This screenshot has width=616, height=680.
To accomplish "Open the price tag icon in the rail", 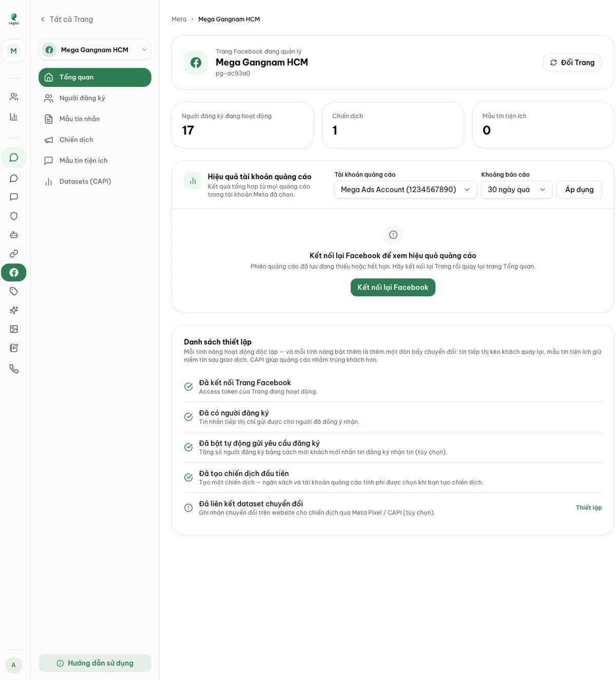I will tap(14, 291).
